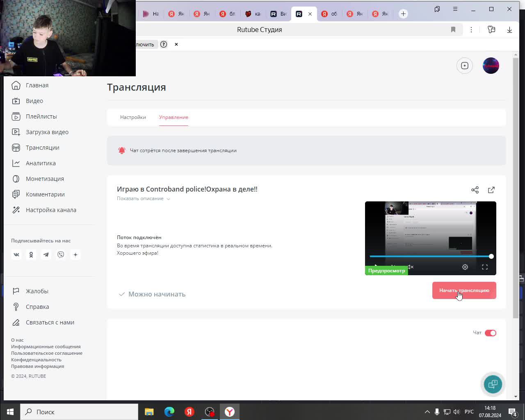Open Rutube VK social link

pos(16,255)
